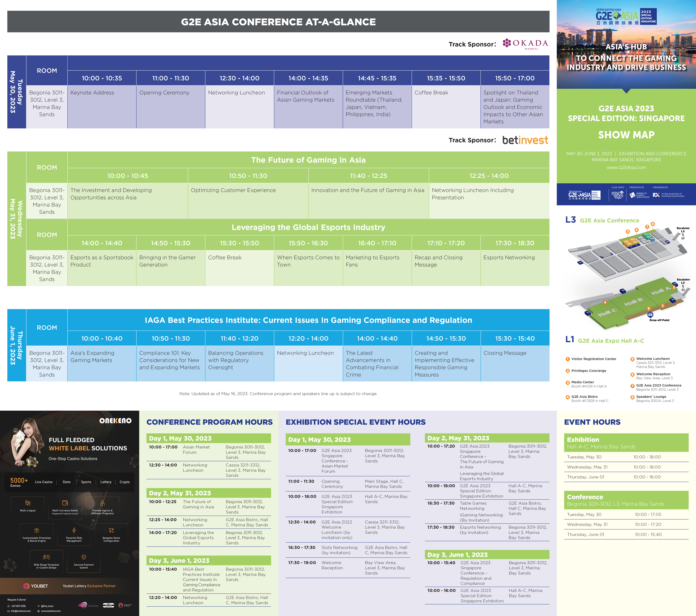Click the Customisable Promotion gift icon
696x616 pixels.
coord(36,530)
